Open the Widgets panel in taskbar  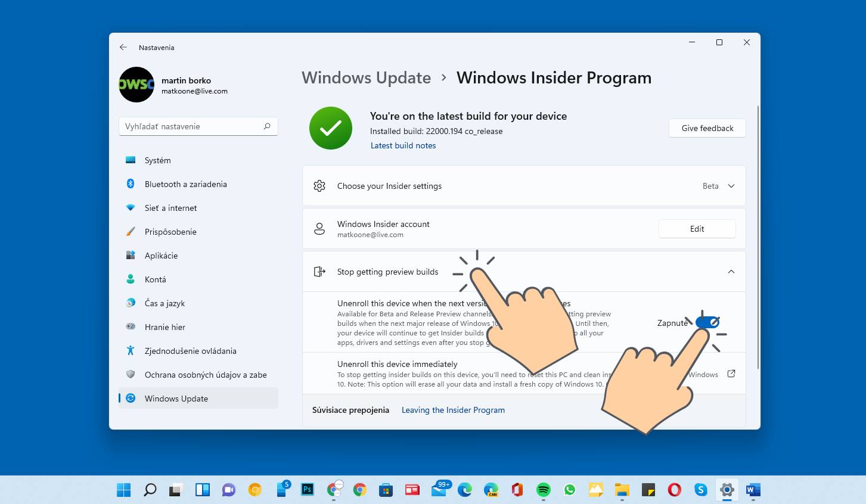pos(203,490)
